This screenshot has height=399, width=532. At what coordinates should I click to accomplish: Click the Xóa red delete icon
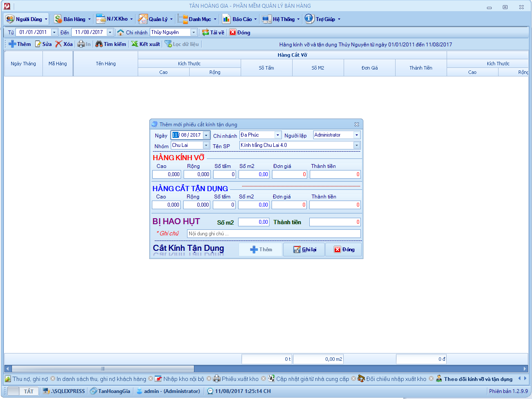59,44
